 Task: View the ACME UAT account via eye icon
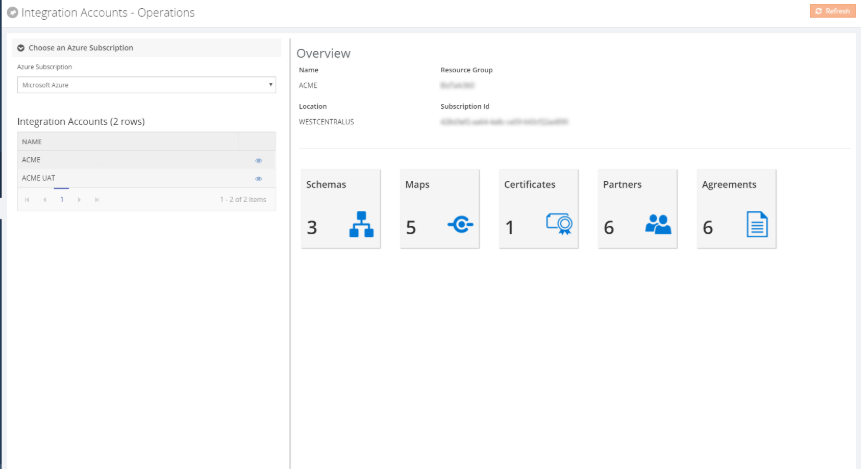click(x=258, y=179)
